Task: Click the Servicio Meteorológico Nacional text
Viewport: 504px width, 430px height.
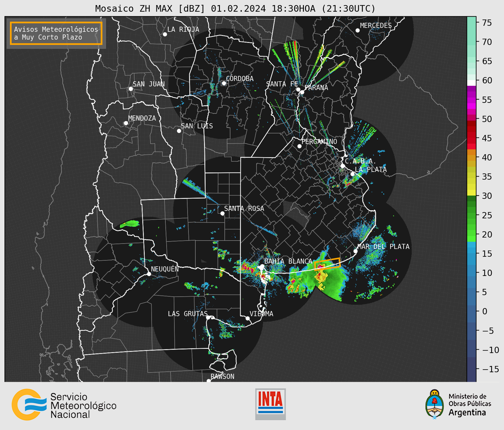Action: coord(83,405)
